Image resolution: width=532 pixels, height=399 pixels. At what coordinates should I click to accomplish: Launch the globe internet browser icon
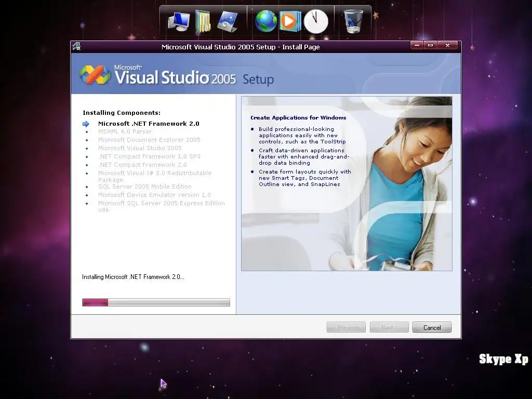[x=265, y=21]
